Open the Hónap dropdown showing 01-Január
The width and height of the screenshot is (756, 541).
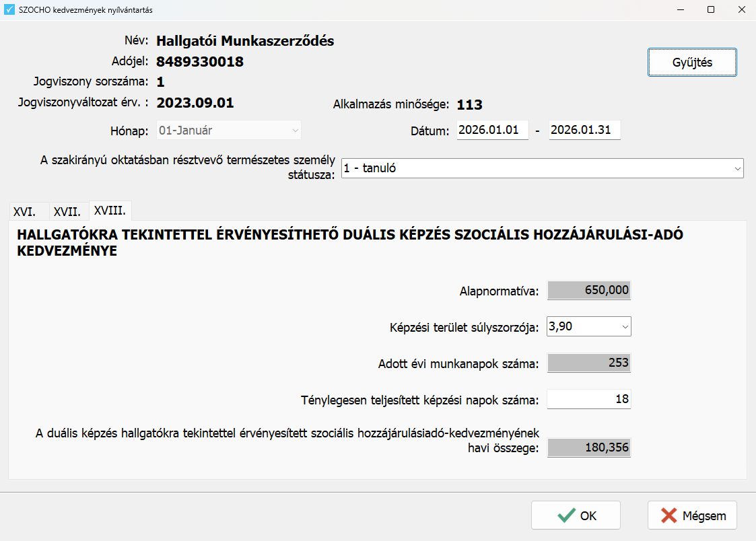click(229, 131)
